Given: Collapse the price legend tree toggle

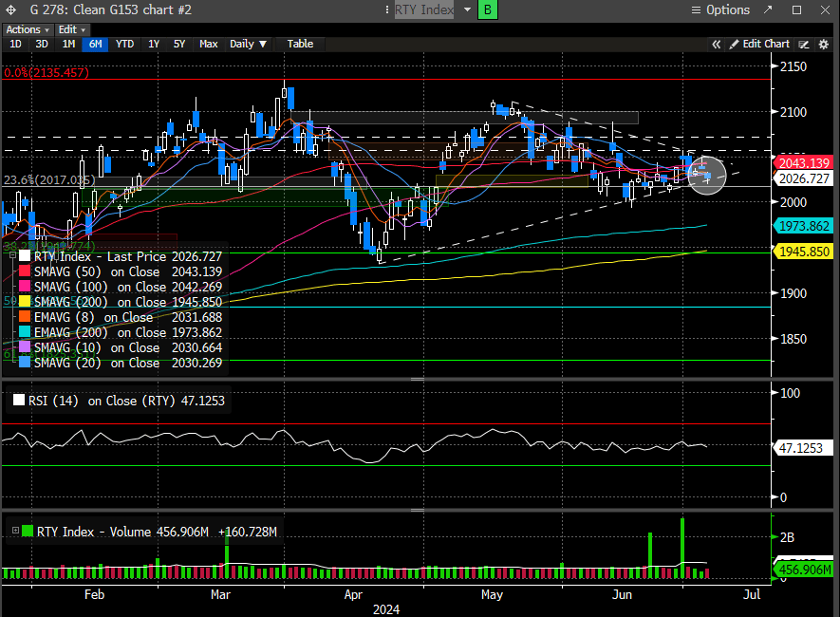Looking at the screenshot, I should pyautogui.click(x=12, y=256).
